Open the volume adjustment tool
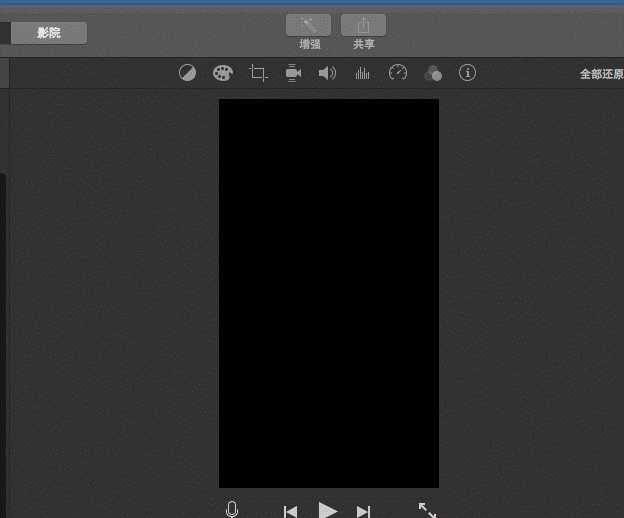The image size is (624, 518). click(x=327, y=73)
